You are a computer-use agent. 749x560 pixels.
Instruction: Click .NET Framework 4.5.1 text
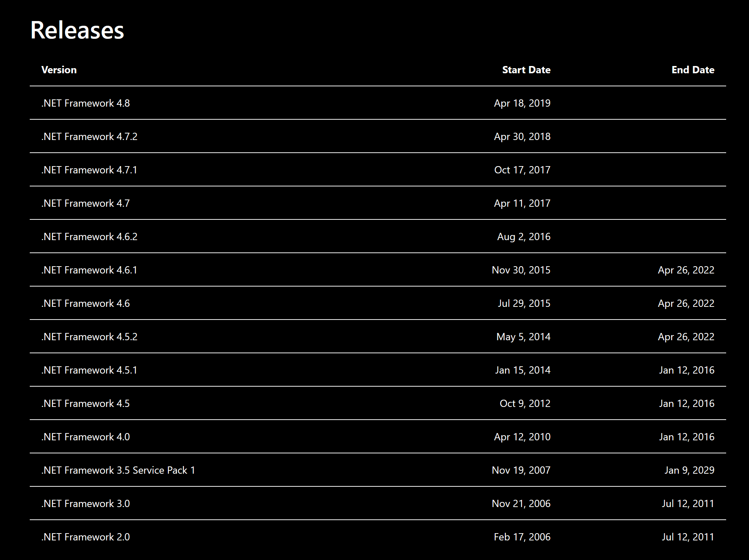coord(89,370)
